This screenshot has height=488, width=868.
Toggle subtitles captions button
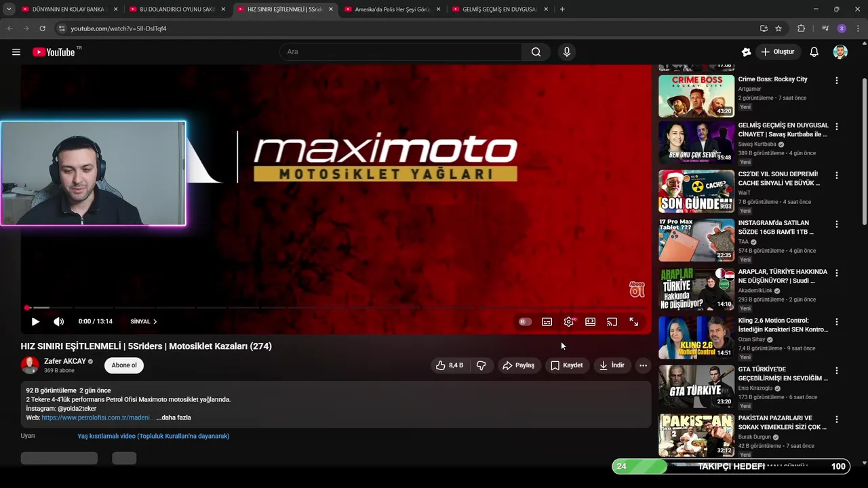pos(547,322)
